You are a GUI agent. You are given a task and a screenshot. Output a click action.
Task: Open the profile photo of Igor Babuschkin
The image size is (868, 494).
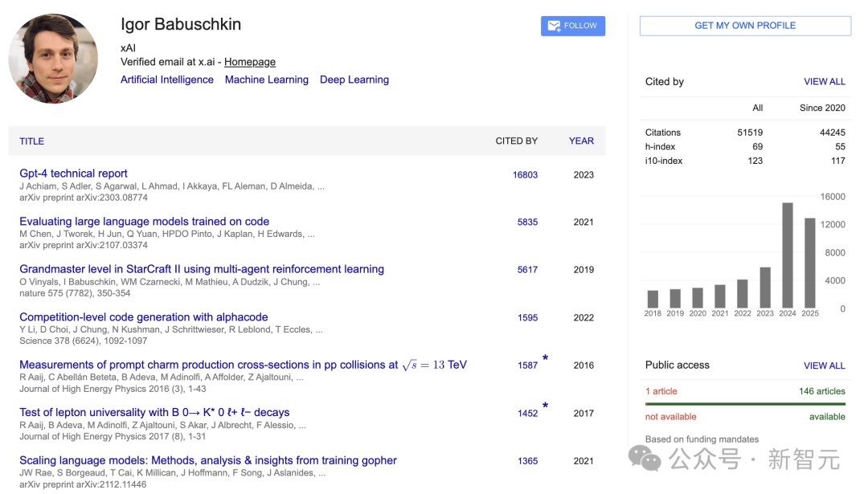tap(53, 59)
